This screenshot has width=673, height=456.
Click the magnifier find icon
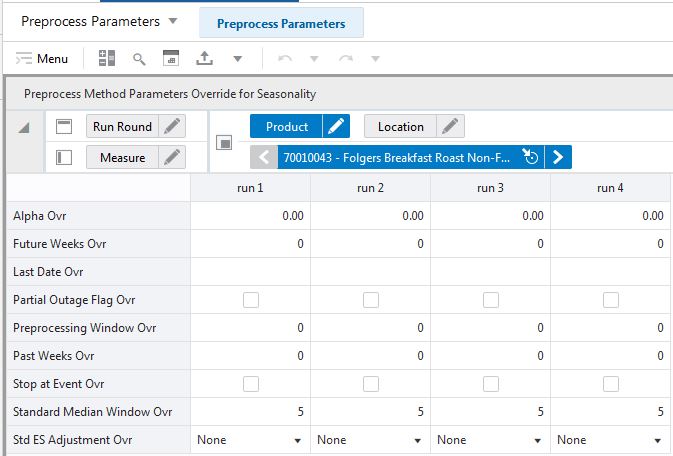coord(139,59)
